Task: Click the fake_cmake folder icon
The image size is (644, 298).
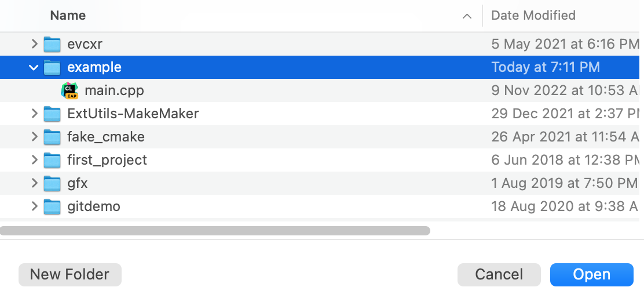Action: click(x=52, y=137)
